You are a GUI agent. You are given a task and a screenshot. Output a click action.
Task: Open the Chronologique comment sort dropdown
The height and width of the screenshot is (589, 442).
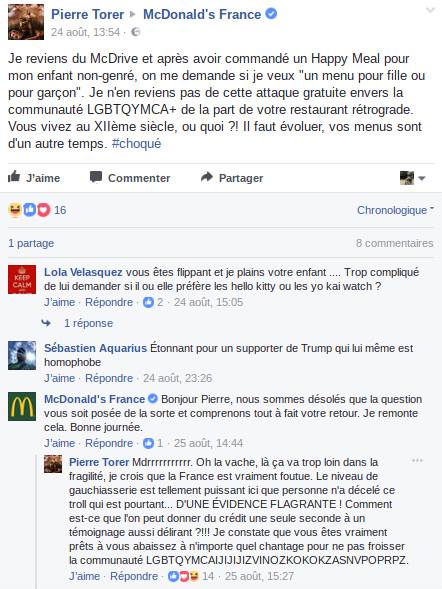click(x=395, y=210)
